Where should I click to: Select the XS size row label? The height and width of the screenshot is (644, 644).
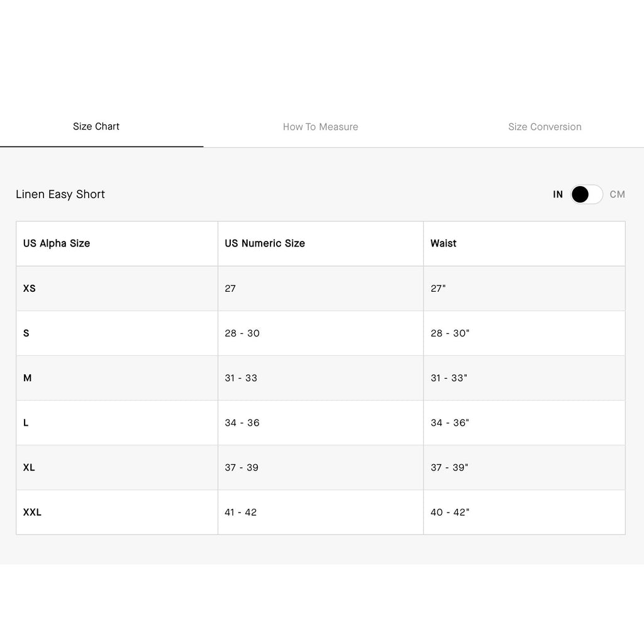click(29, 288)
